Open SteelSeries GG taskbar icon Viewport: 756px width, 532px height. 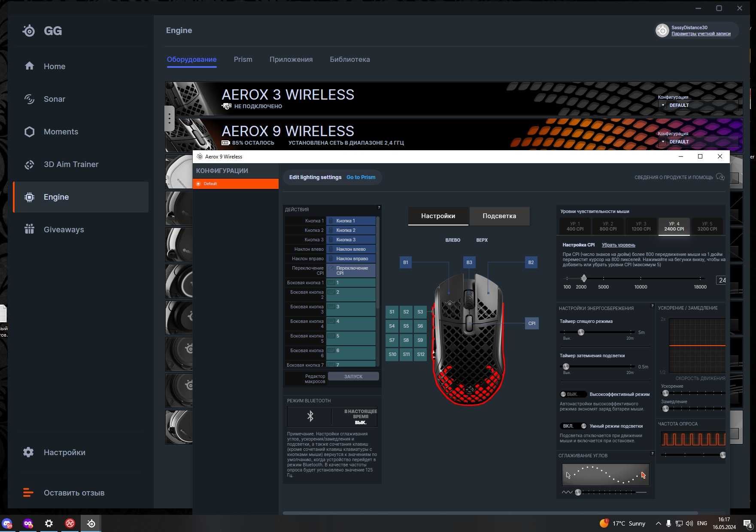91,523
